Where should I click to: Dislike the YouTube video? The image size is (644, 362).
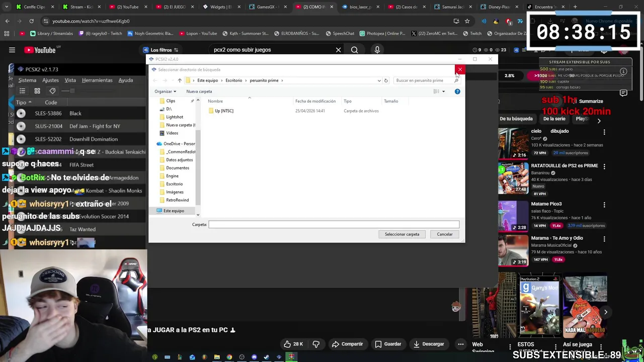(316, 344)
